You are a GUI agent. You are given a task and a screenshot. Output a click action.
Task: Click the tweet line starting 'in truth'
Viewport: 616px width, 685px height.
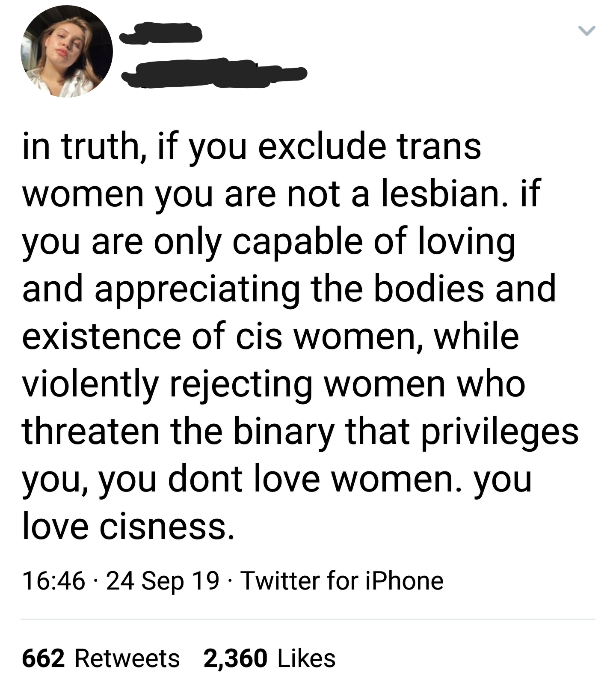[252, 147]
